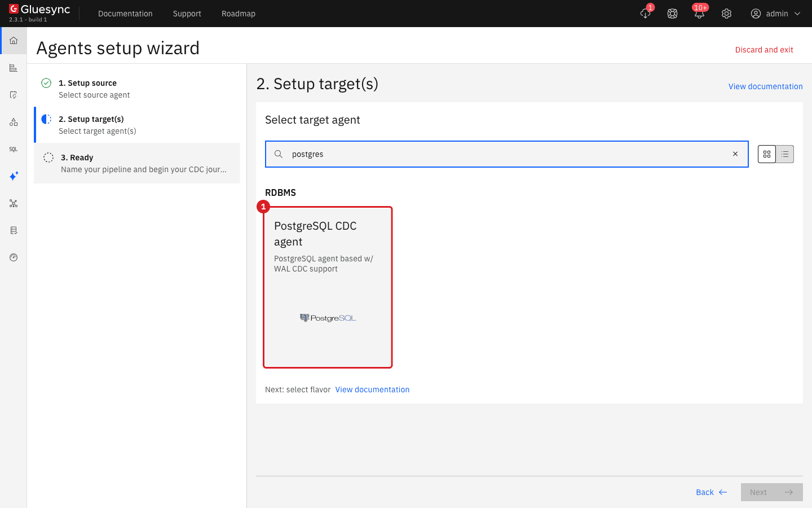The height and width of the screenshot is (508, 812).
Task: Expand the admin user menu
Action: (776, 14)
